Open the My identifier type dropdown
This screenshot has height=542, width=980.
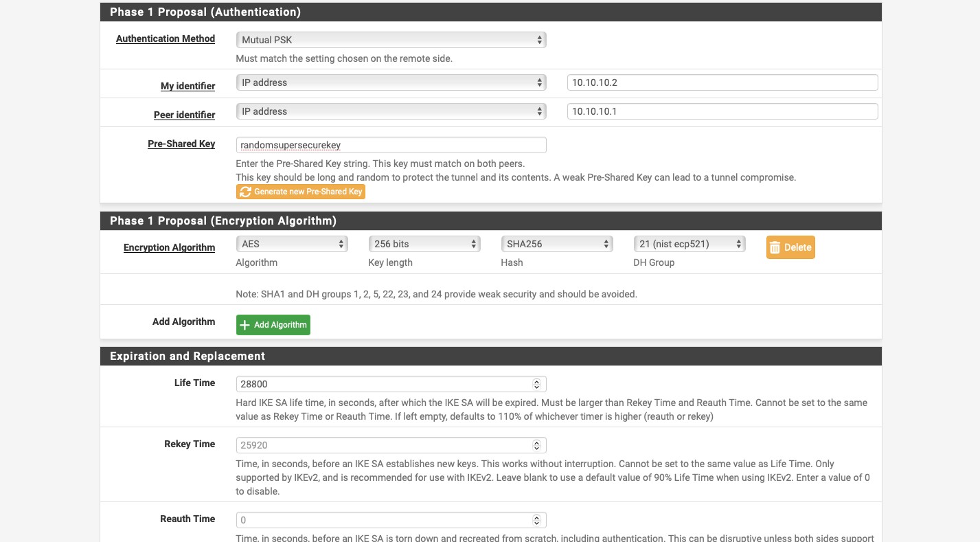(390, 82)
